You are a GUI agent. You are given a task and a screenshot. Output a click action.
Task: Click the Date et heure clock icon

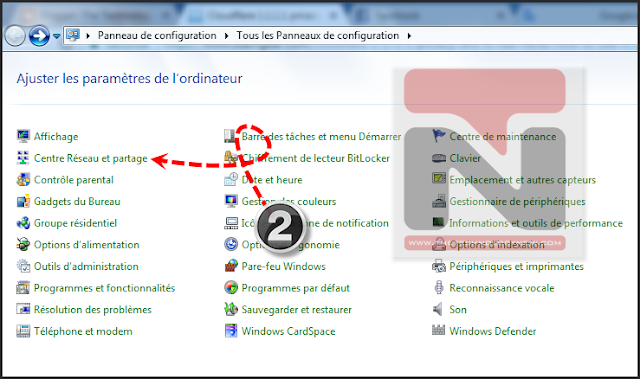[x=231, y=179]
